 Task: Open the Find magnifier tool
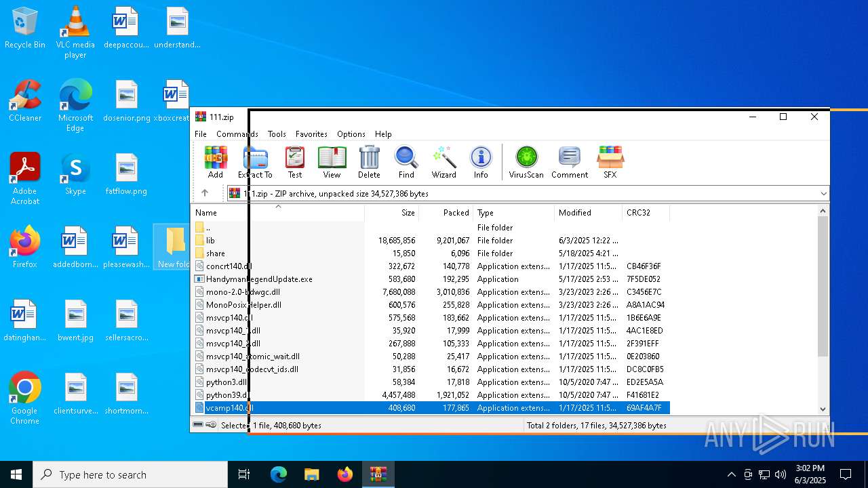tap(406, 162)
